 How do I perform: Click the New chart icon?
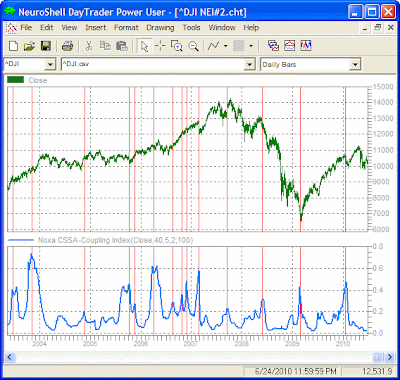[13, 46]
